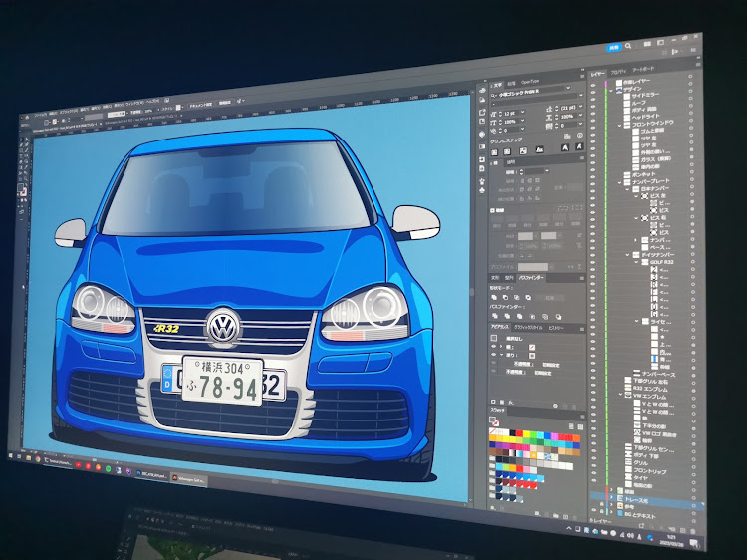The image size is (747, 560).
Task: Select the red swatch in Swatches panel
Action: [x=519, y=433]
